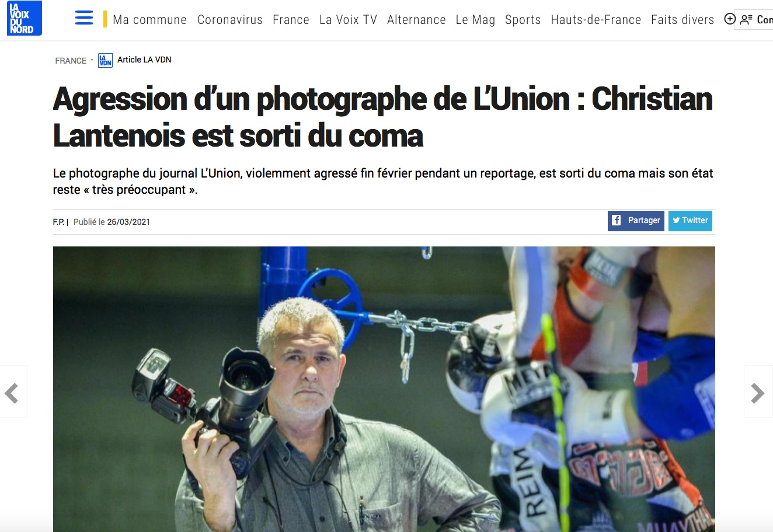Image resolution: width=773 pixels, height=532 pixels.
Task: Go to previous article arrow
Action: point(12,392)
